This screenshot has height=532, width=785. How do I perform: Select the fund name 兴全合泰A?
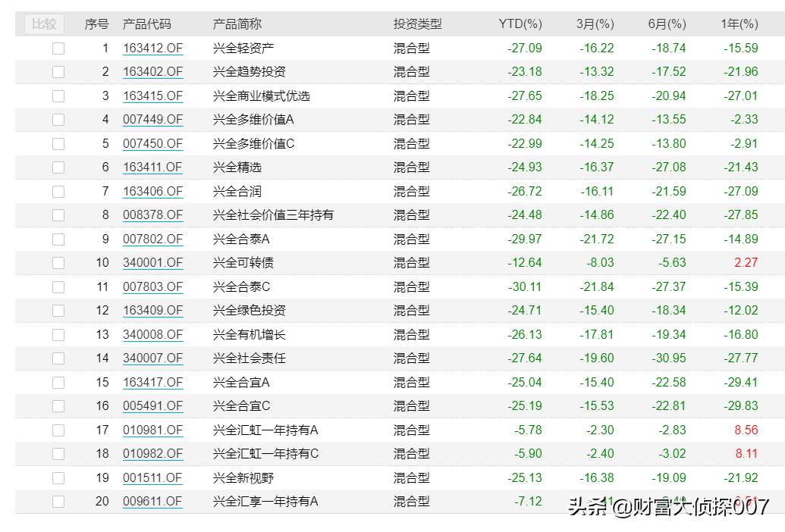(x=241, y=239)
